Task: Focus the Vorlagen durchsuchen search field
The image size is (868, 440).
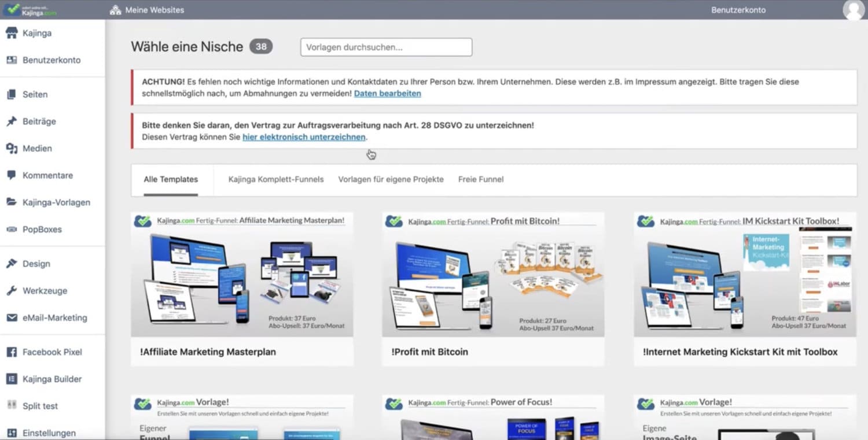Action: (x=386, y=47)
